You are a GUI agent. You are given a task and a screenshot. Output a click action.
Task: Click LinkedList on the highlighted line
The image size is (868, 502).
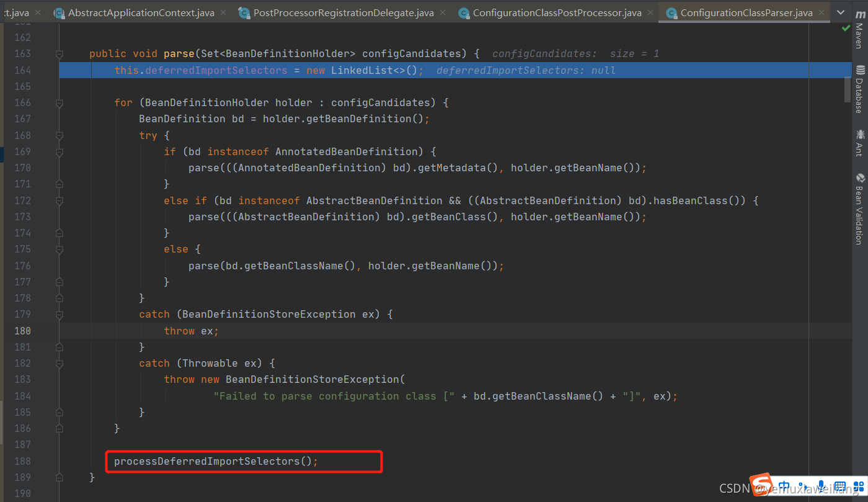pyautogui.click(x=362, y=70)
